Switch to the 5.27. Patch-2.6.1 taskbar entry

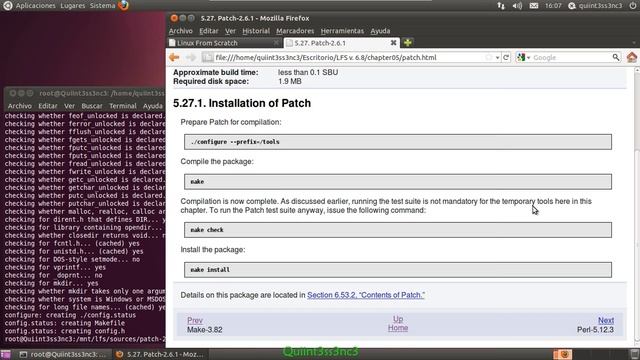160,354
